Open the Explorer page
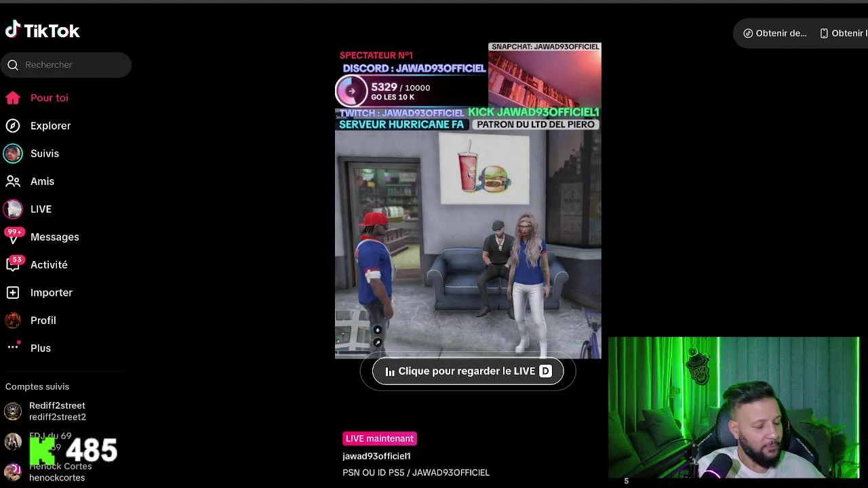Screen dimensions: 868x488 point(50,125)
